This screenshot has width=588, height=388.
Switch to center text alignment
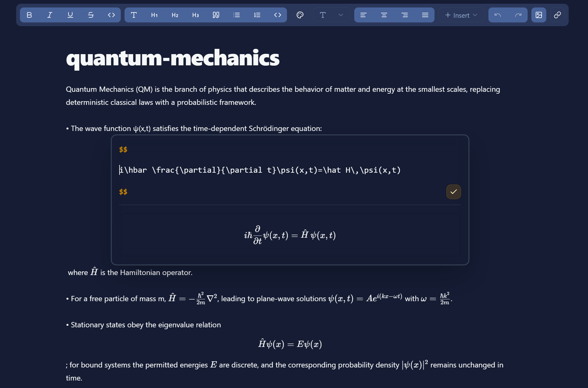point(384,15)
